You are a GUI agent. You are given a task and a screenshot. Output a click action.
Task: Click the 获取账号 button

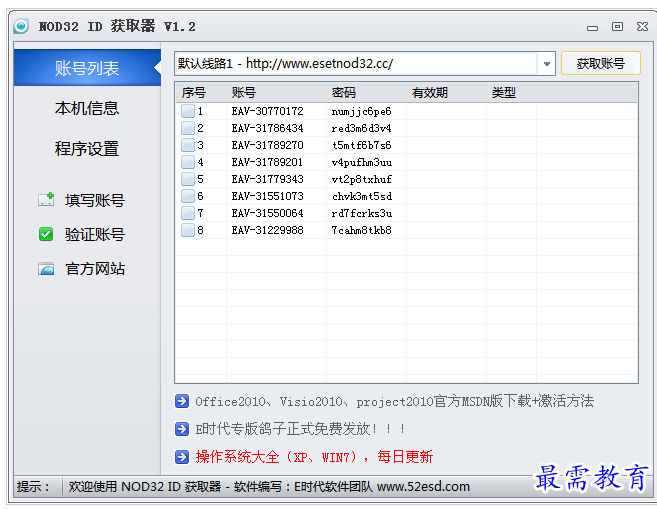(600, 64)
